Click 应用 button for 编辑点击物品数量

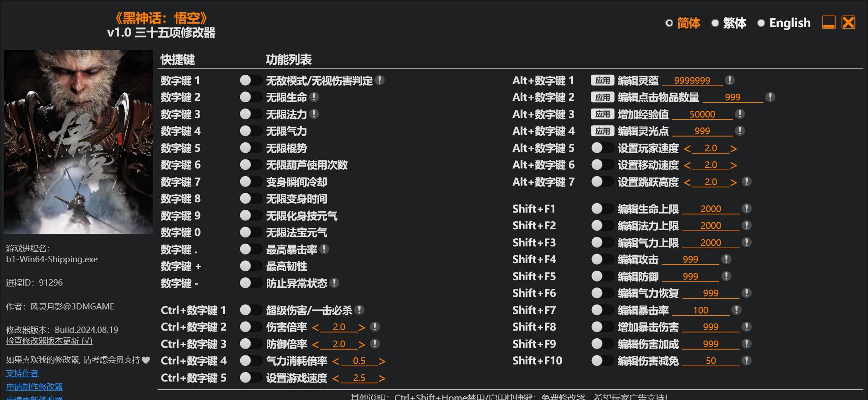tap(602, 97)
